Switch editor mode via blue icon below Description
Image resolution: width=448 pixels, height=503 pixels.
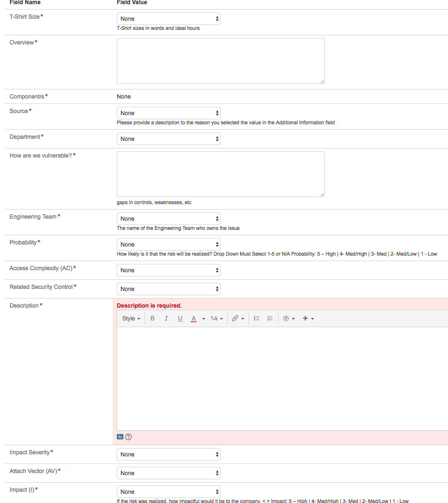pyautogui.click(x=120, y=437)
